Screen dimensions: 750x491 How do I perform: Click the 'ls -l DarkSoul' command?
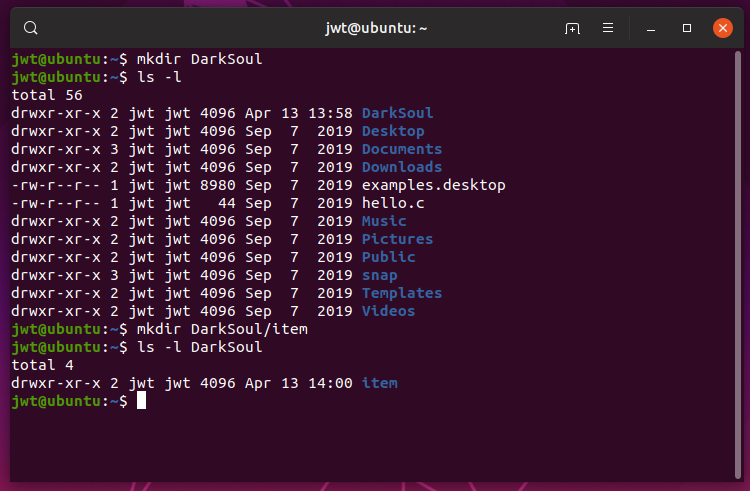pyautogui.click(x=199, y=347)
